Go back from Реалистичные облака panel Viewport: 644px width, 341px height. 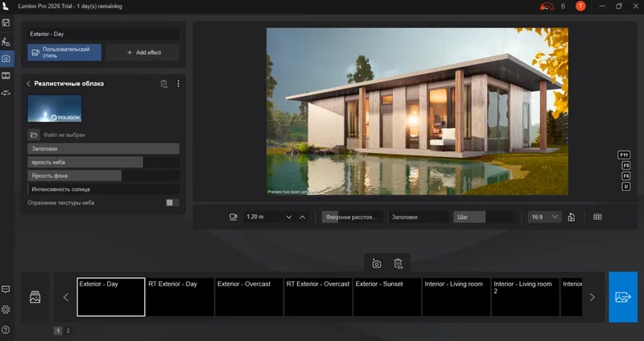click(x=28, y=84)
